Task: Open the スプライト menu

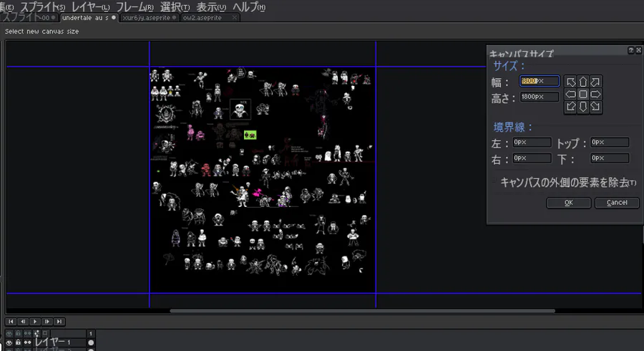Action: pyautogui.click(x=42, y=7)
